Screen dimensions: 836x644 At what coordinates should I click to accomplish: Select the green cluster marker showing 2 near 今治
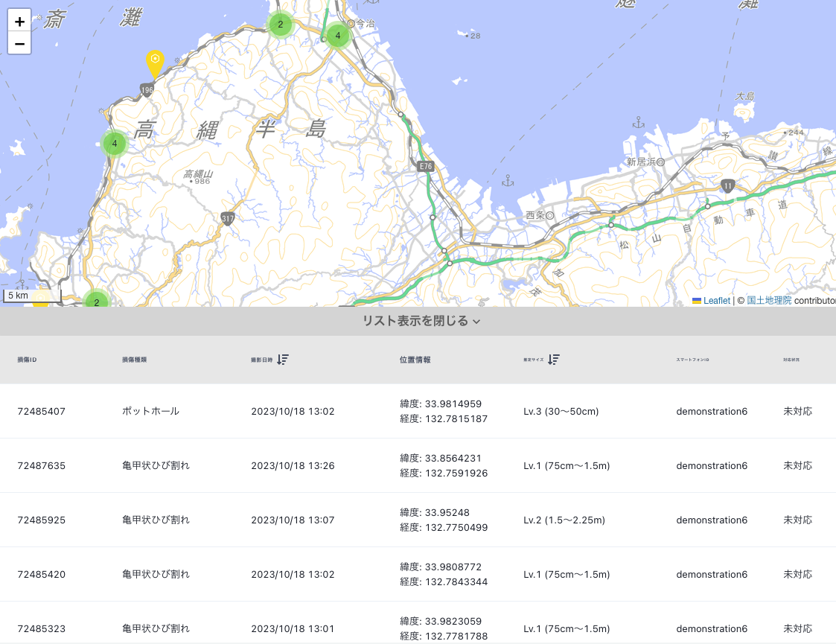point(281,25)
